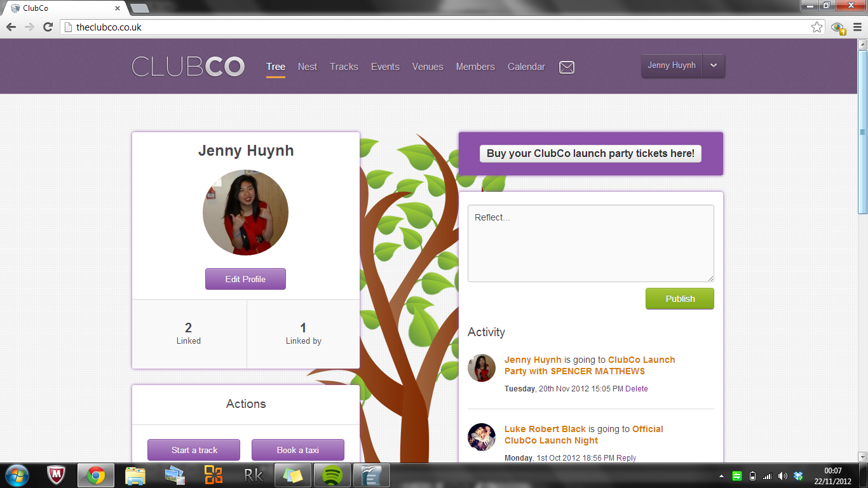Click the Actions heading
The width and height of the screenshot is (868, 488).
[x=246, y=404]
